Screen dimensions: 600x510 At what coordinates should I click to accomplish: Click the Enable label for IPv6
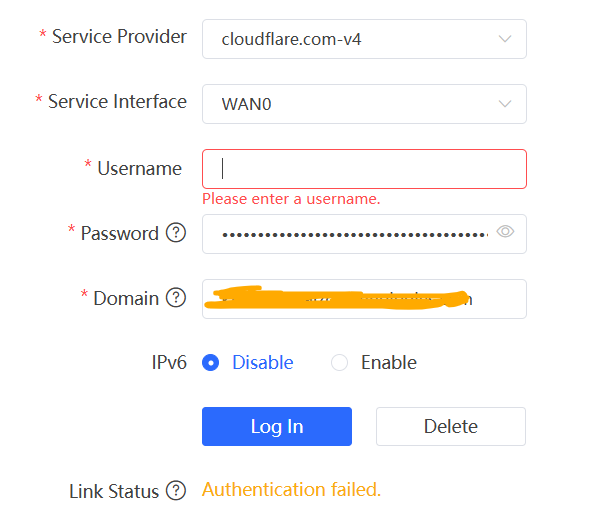389,362
